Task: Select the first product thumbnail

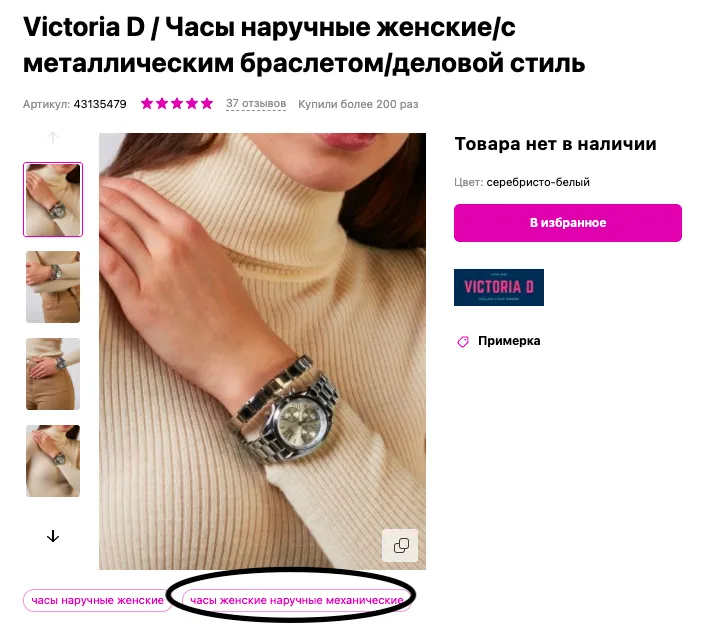Action: 53,199
